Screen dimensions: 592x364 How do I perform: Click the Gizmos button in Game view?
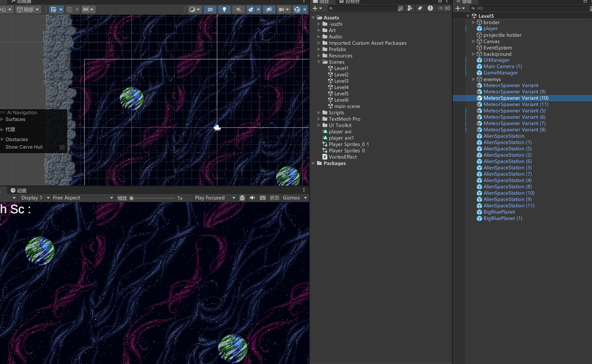[291, 198]
